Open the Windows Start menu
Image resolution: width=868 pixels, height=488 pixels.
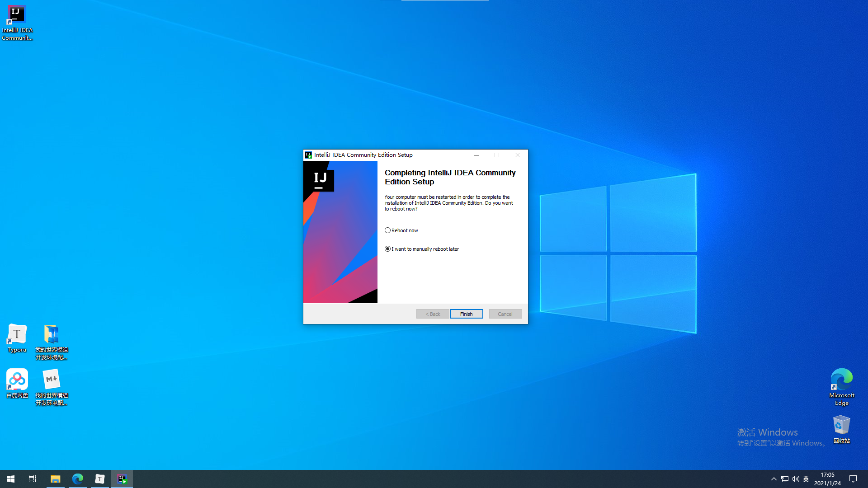tap(11, 479)
